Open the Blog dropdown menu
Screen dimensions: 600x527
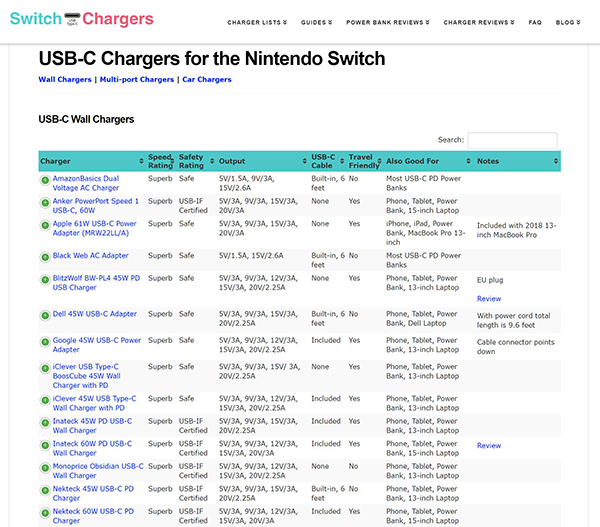tap(568, 23)
